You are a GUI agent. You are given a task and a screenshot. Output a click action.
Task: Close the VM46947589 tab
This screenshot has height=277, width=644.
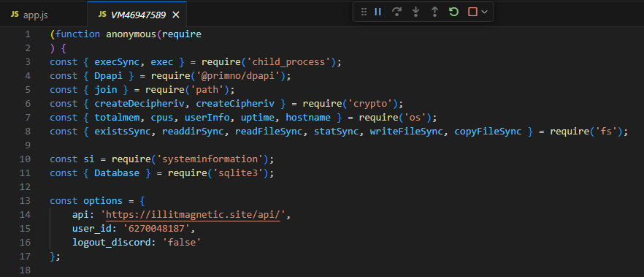(x=176, y=15)
